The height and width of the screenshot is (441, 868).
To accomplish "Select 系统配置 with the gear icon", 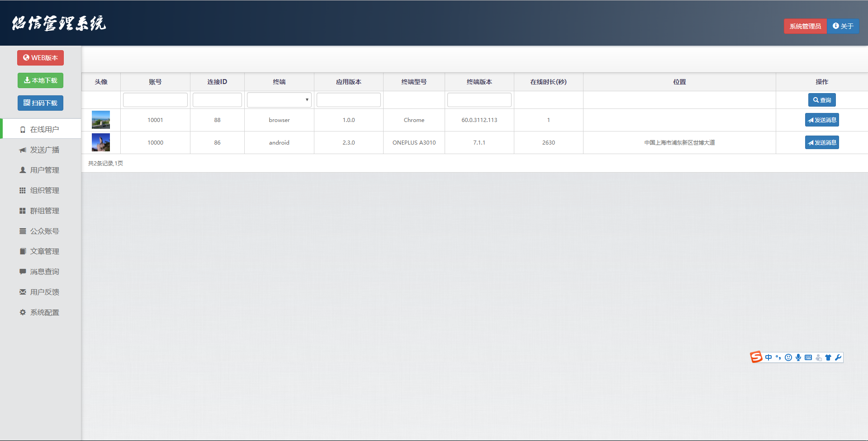I will 44,313.
